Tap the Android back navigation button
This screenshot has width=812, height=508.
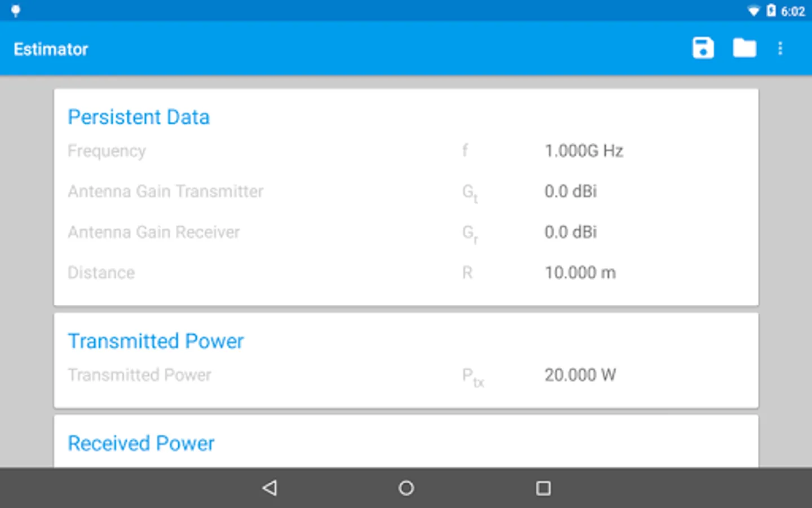coord(270,488)
